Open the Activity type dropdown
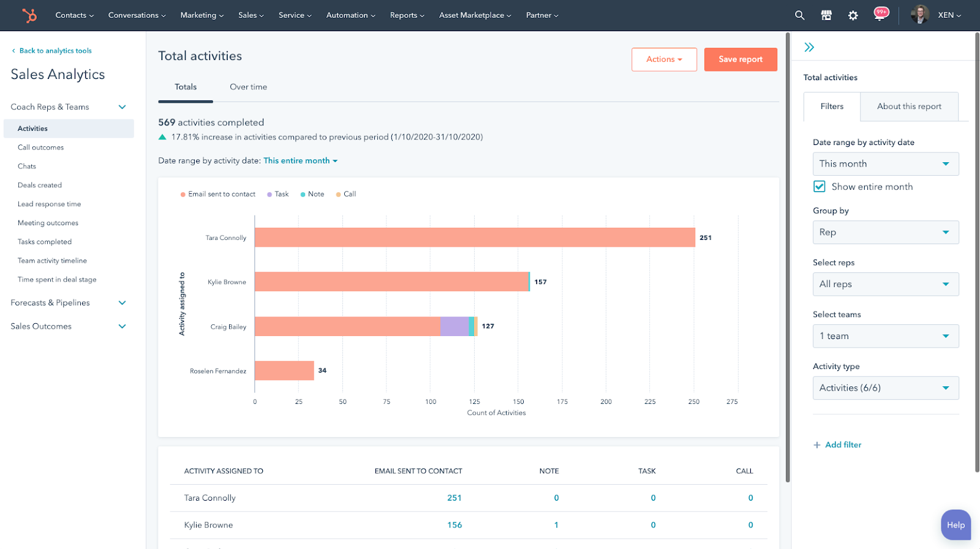This screenshot has width=980, height=549. coord(885,388)
